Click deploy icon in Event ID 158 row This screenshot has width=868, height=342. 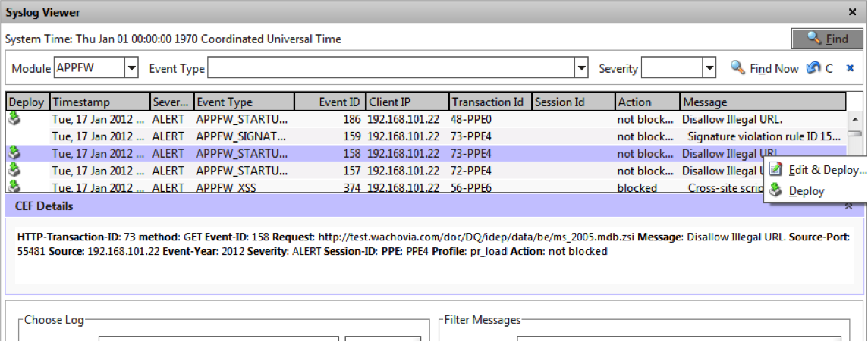tap(14, 154)
